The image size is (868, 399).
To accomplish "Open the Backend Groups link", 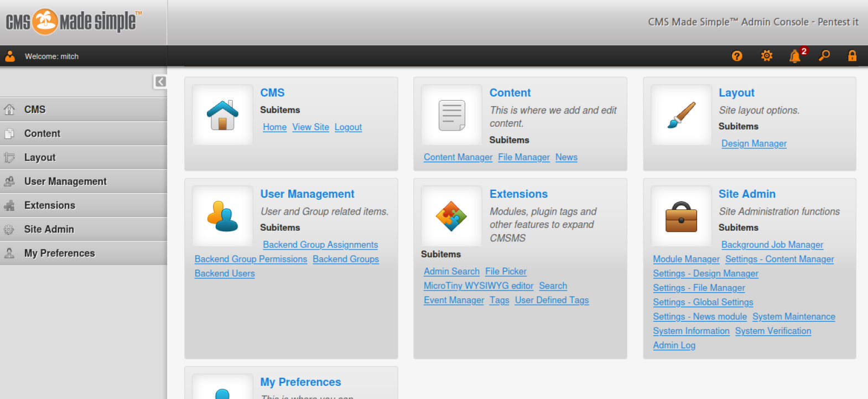I will 346,259.
